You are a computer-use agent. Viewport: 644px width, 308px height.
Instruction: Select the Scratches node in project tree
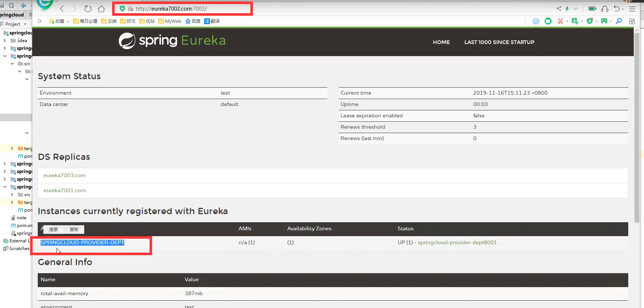coord(16,249)
